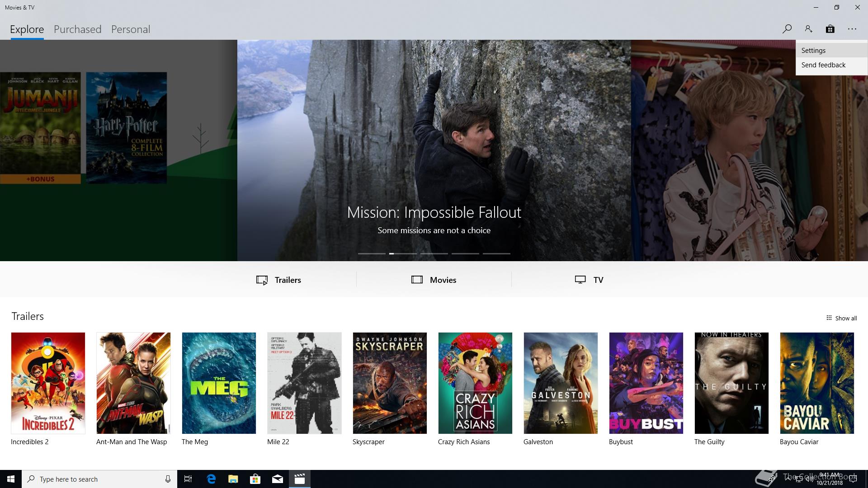Click the volume speaker tray icon
868x488 pixels.
coord(810,479)
